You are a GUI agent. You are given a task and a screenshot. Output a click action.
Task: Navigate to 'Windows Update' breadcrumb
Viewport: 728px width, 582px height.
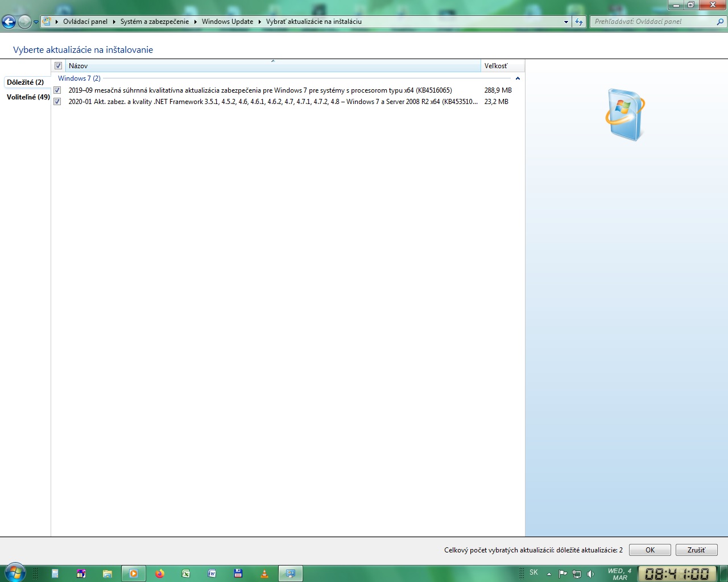tap(227, 22)
